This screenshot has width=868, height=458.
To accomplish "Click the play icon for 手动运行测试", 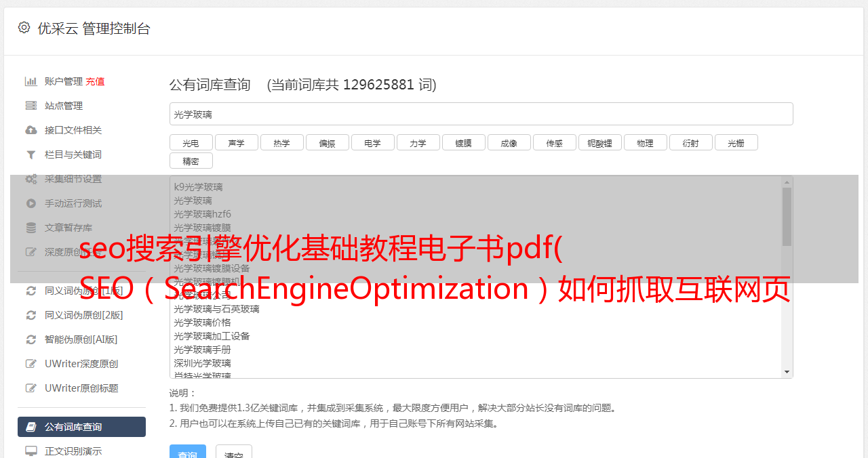I will (31, 203).
